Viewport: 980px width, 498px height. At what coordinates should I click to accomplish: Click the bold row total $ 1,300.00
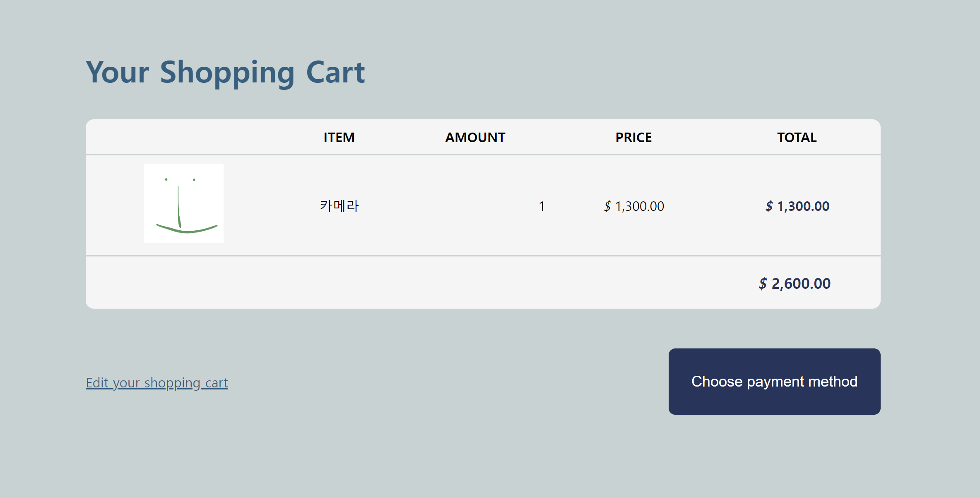(x=797, y=206)
